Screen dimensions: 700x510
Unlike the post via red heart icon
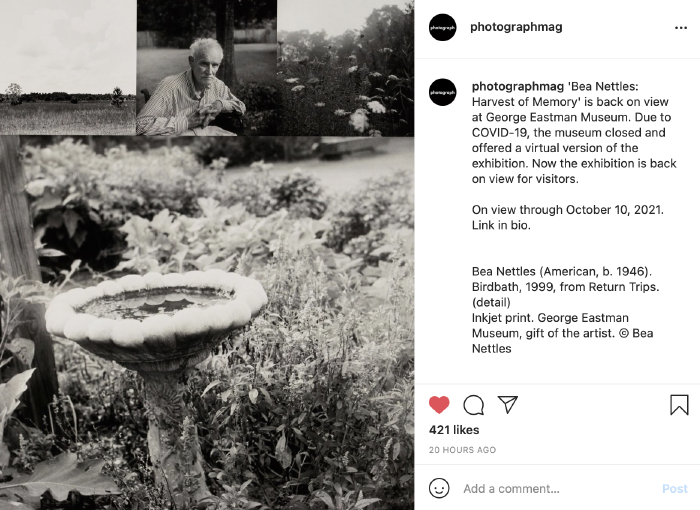pyautogui.click(x=439, y=405)
